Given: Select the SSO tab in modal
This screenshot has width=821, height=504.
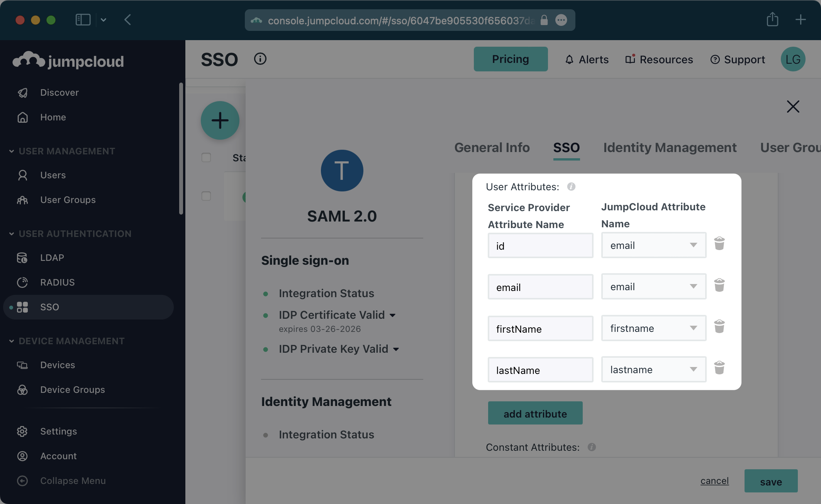Looking at the screenshot, I should 566,147.
